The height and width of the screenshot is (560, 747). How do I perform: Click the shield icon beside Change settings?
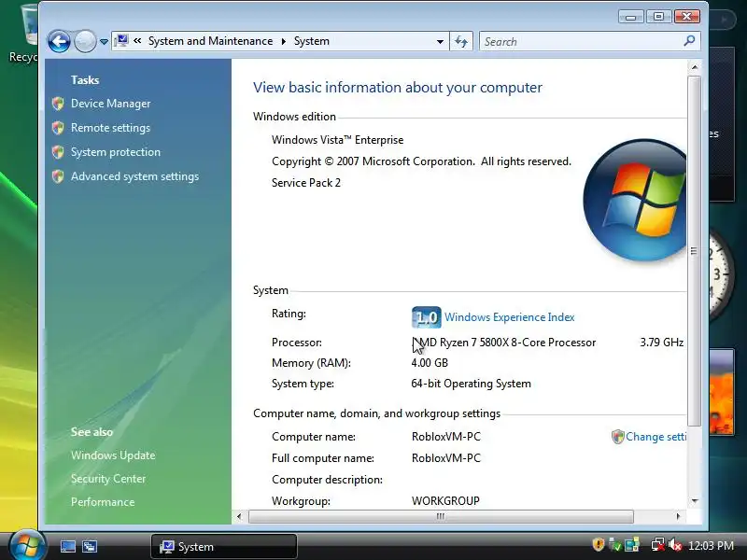coord(618,437)
